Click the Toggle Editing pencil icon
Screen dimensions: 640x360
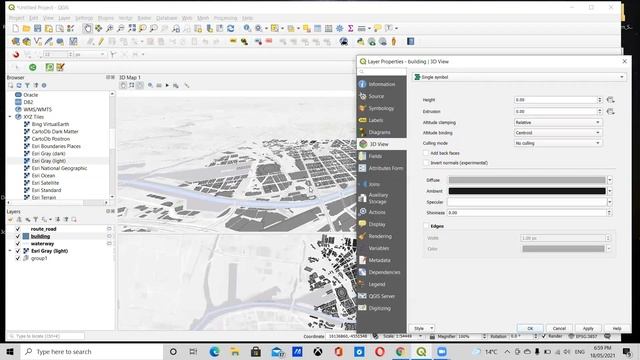point(101,41)
